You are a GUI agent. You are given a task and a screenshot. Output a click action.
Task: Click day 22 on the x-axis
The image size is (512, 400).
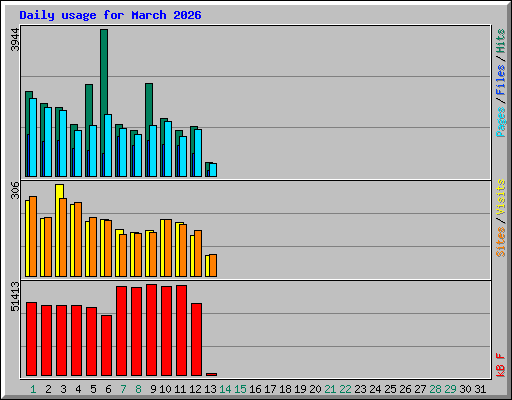[345, 389]
